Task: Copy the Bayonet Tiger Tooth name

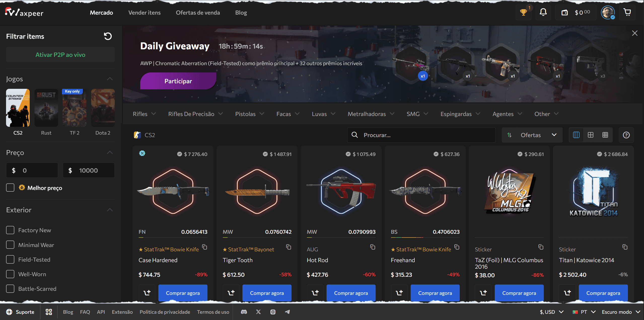Action: (289, 247)
